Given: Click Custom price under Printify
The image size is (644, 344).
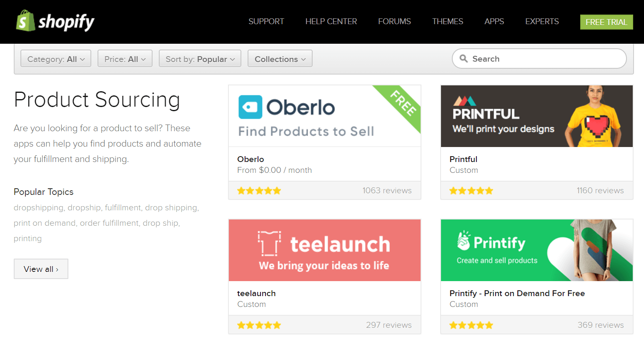Looking at the screenshot, I should point(464,304).
